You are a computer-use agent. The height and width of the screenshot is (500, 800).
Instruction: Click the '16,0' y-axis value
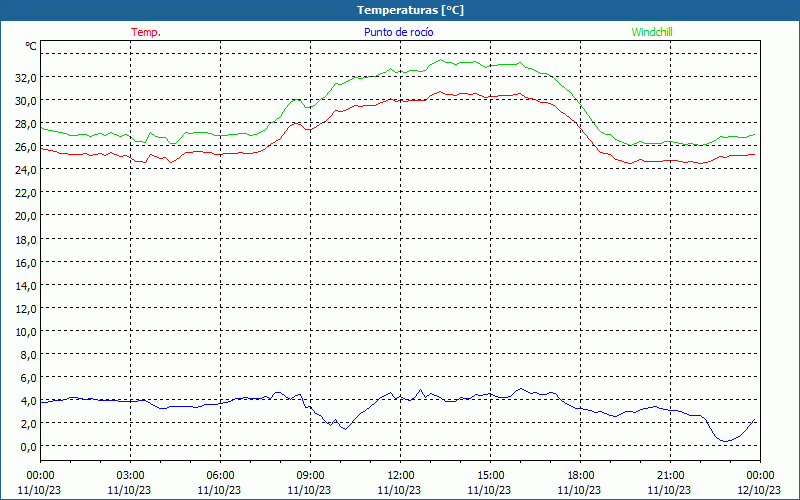point(28,263)
